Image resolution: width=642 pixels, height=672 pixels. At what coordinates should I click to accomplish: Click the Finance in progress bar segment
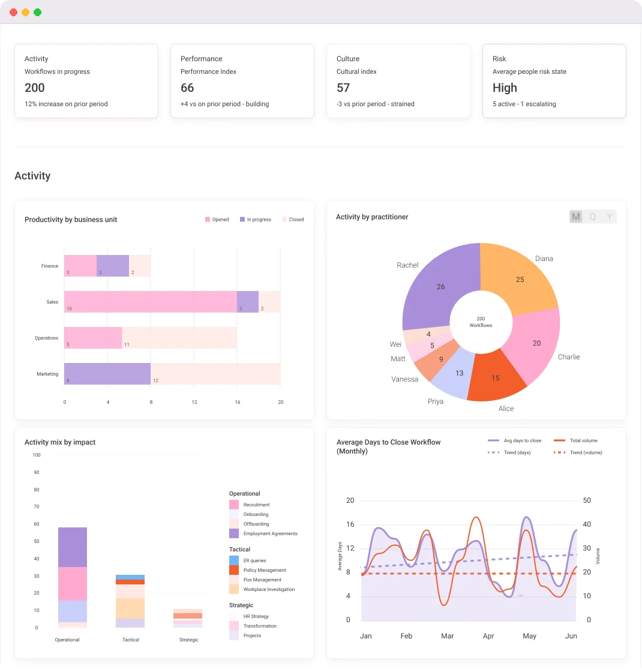[113, 266]
